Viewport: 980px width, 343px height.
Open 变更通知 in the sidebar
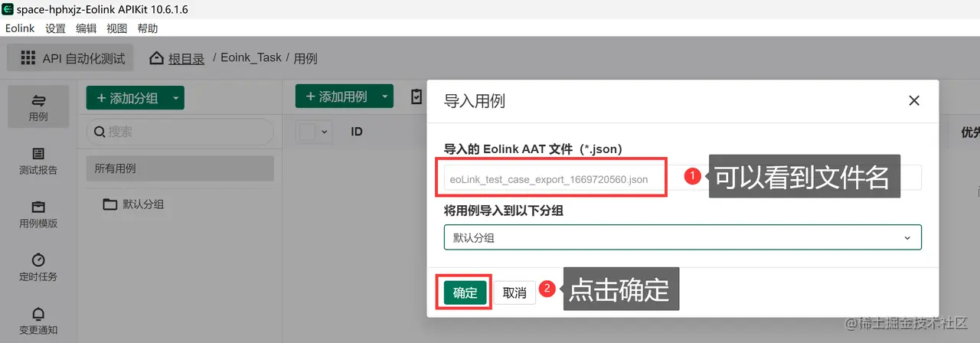(38, 321)
